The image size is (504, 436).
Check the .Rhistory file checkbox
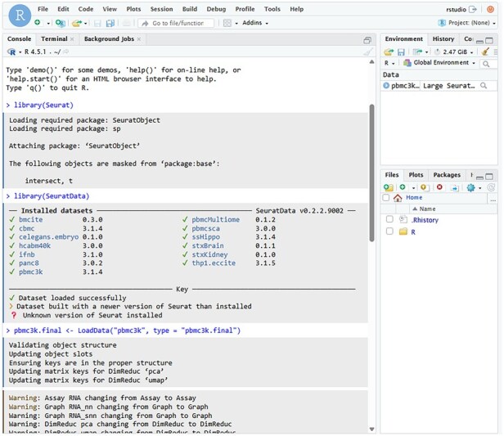tap(389, 219)
